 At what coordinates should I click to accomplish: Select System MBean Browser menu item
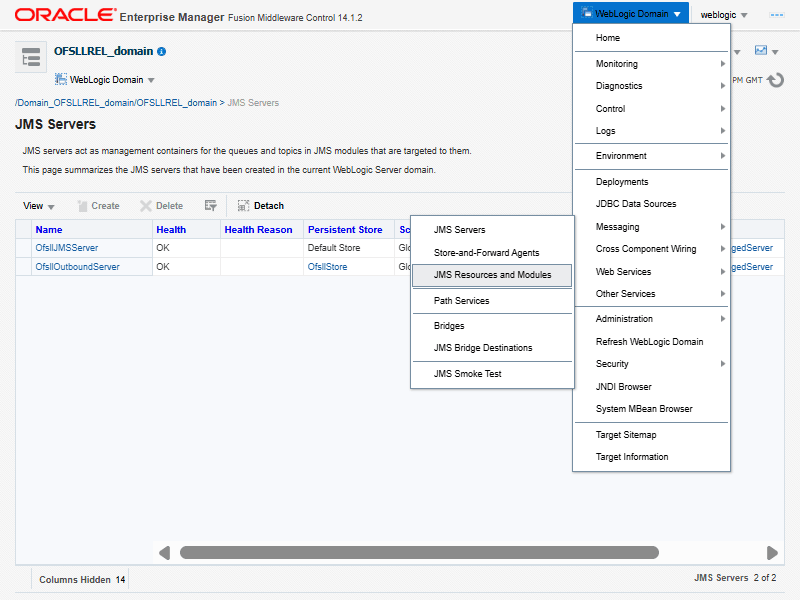tap(652, 409)
